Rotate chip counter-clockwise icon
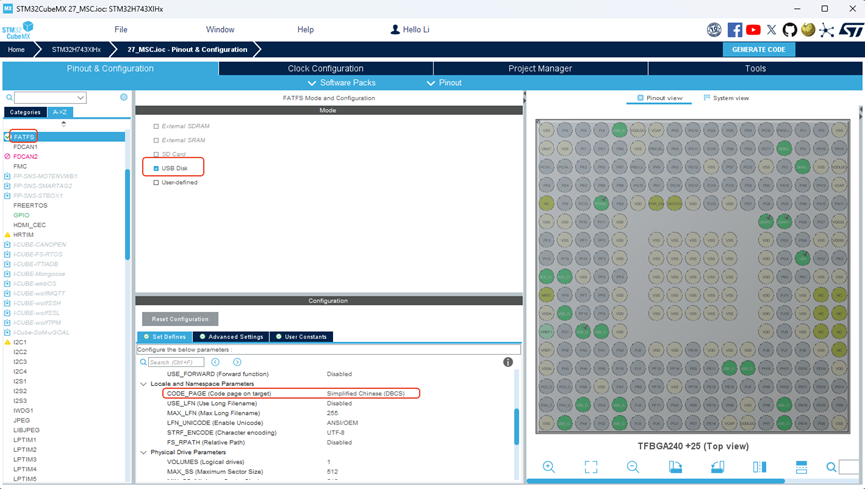 [717, 467]
